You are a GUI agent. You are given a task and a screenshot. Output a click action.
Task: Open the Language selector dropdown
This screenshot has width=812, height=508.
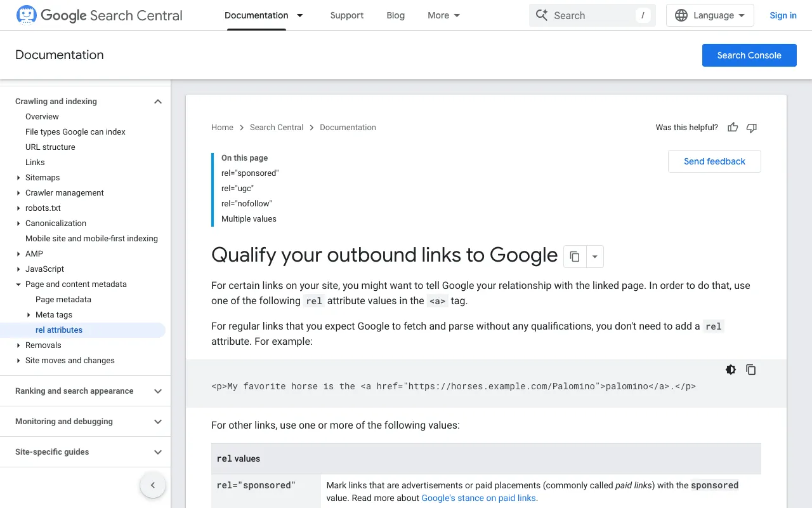710,15
